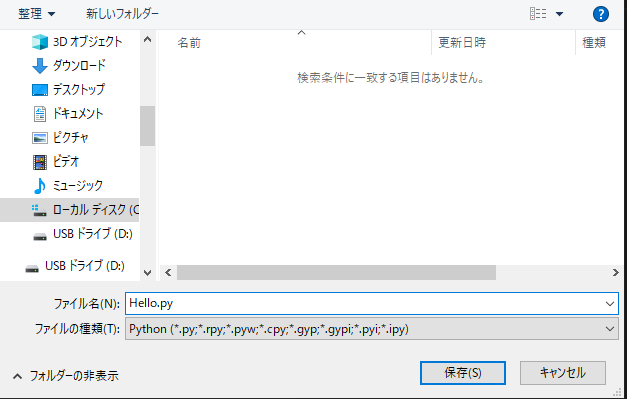Click the 保存(S) button
627x399 pixels.
click(463, 373)
